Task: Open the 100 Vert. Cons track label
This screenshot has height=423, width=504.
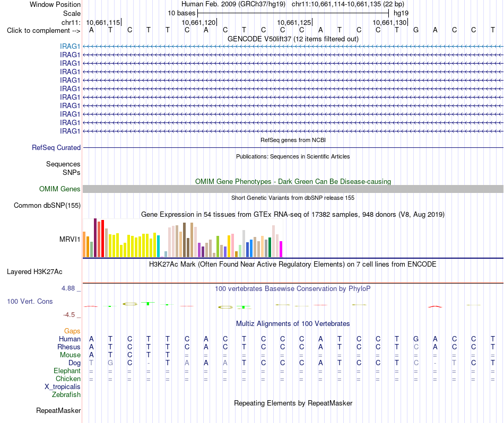Action: coord(30,301)
